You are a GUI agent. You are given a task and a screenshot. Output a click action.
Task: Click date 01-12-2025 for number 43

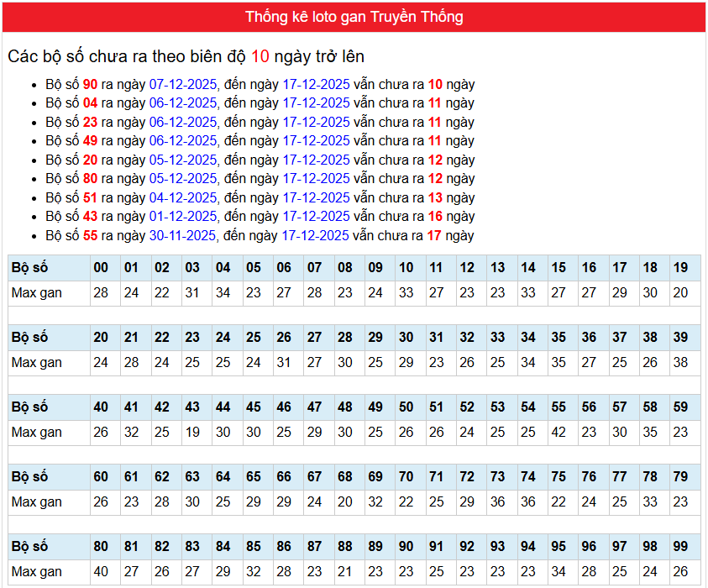tap(183, 217)
